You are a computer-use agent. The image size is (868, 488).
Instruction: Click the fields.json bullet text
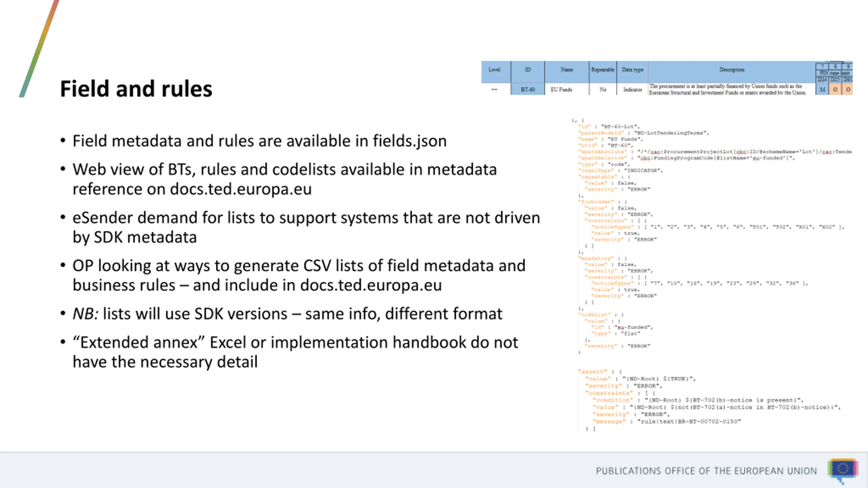click(259, 141)
